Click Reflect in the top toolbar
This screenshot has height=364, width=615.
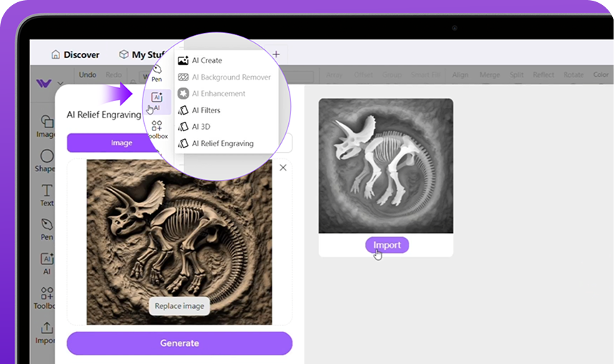pyautogui.click(x=543, y=75)
